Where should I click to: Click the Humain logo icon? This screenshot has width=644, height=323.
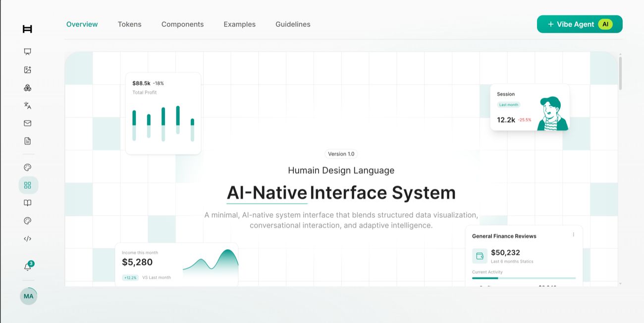point(27,29)
